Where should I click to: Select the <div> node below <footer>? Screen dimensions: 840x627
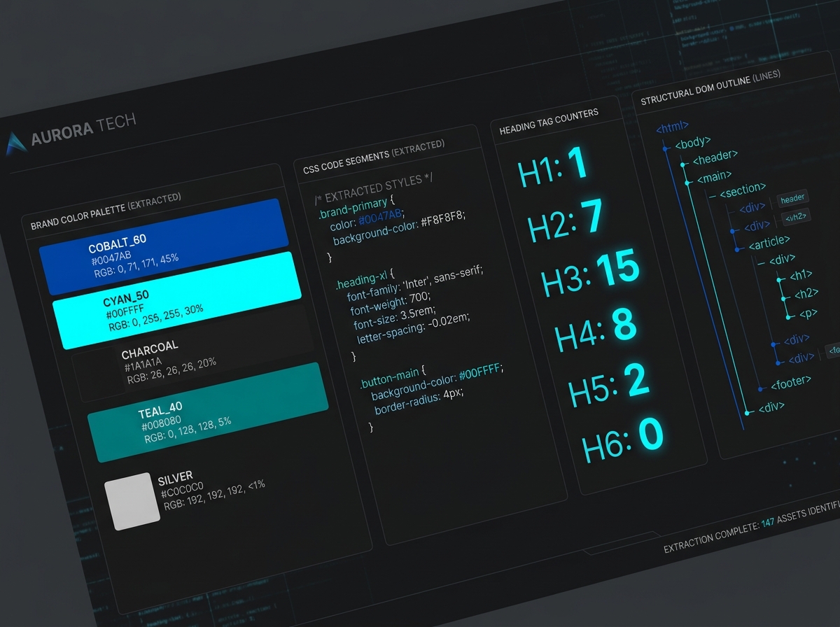point(772,407)
